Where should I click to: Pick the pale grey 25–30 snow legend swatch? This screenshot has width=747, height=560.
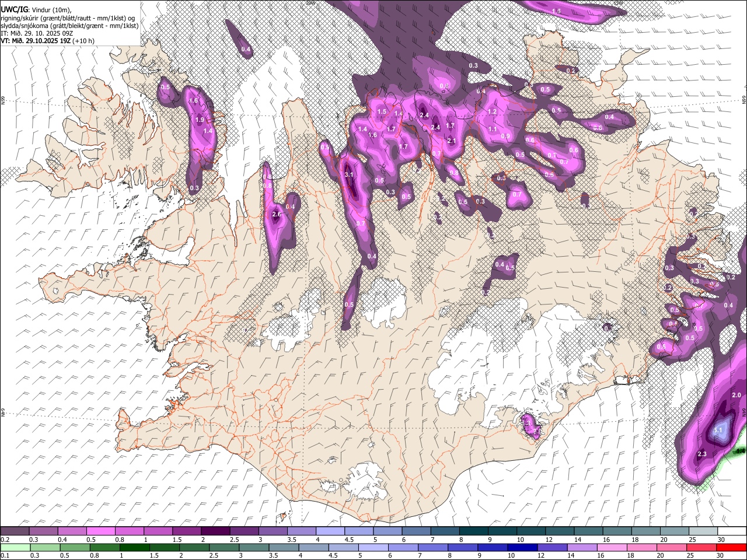coord(703,531)
